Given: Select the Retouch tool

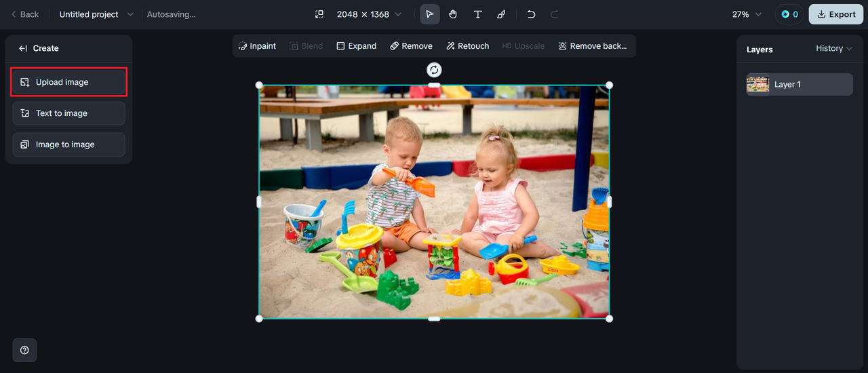Looking at the screenshot, I should click(x=467, y=46).
